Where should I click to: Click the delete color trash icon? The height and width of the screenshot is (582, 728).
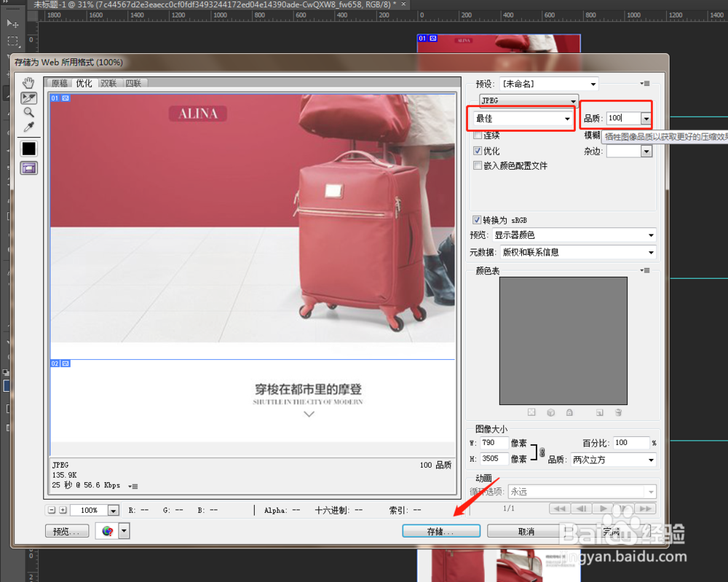tap(618, 412)
